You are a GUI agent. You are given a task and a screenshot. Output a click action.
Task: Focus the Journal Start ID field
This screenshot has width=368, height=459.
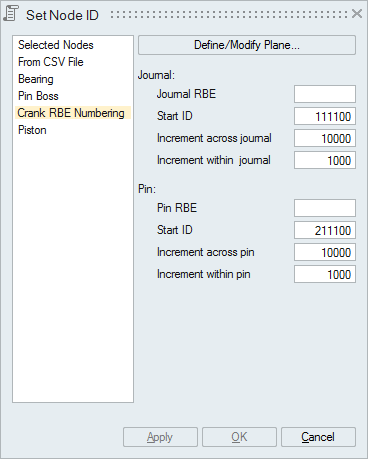click(325, 116)
